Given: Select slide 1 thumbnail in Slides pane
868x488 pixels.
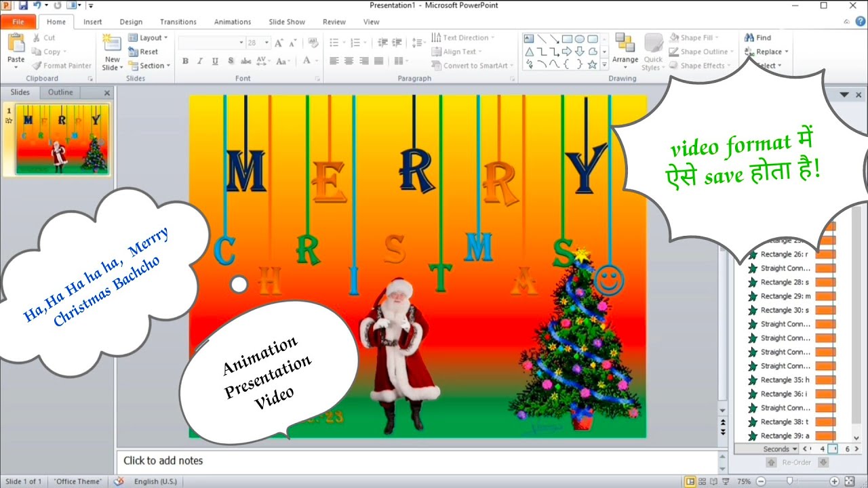Looking at the screenshot, I should point(62,139).
